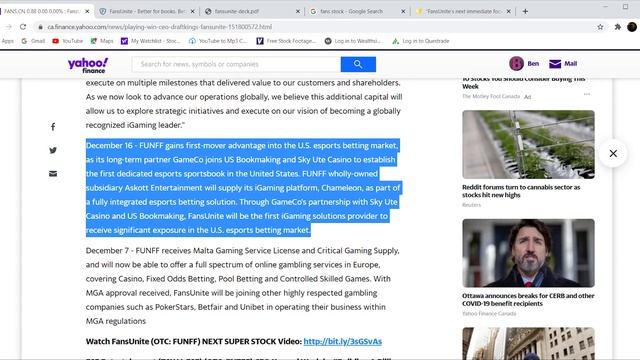Image resolution: width=640 pixels, height=360 pixels.
Task: Open My Watchlist bookmark
Action: pyautogui.click(x=151, y=41)
